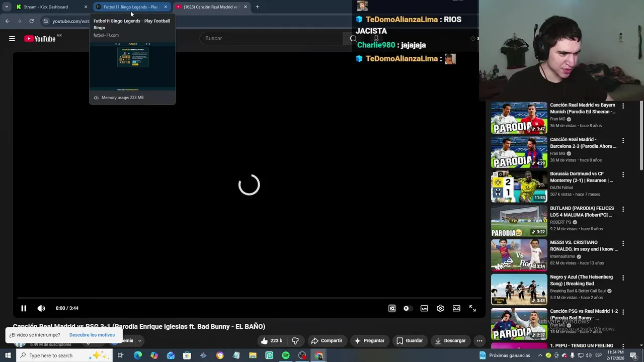This screenshot has height=362, width=644.
Task: Open Borussia Dortmund vs CF Monterrey thumbnail
Action: point(519,187)
